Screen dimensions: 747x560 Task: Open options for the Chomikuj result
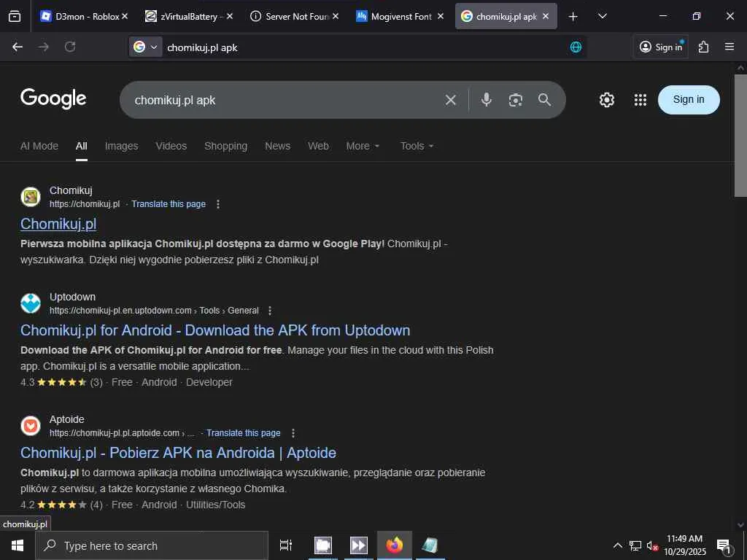point(218,204)
